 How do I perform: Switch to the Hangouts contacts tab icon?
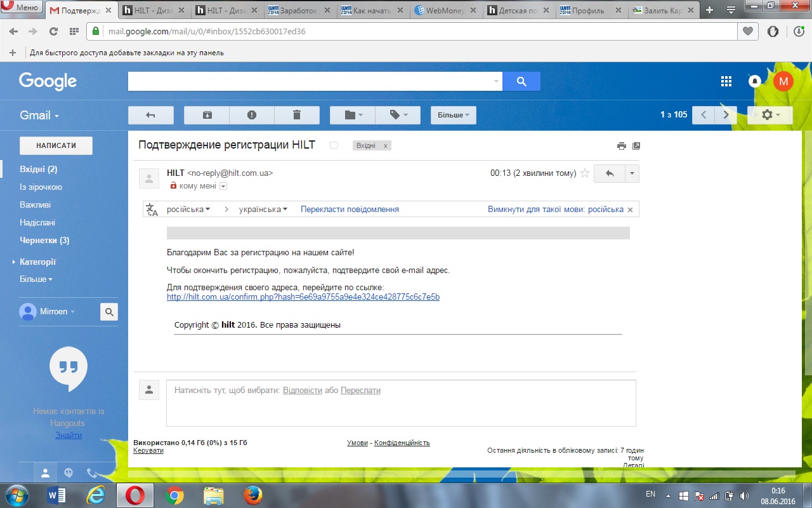(46, 473)
